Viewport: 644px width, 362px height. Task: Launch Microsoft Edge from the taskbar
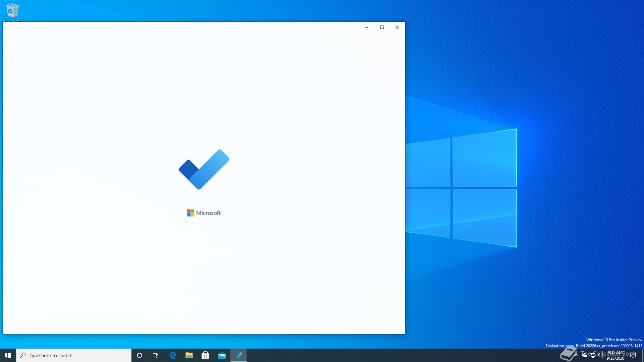pos(173,355)
